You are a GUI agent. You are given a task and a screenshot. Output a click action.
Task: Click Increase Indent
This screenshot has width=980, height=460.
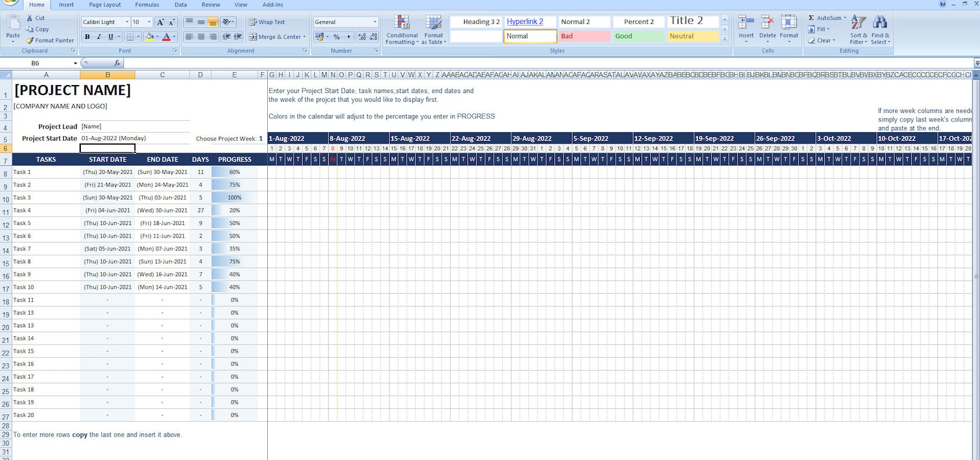[238, 37]
